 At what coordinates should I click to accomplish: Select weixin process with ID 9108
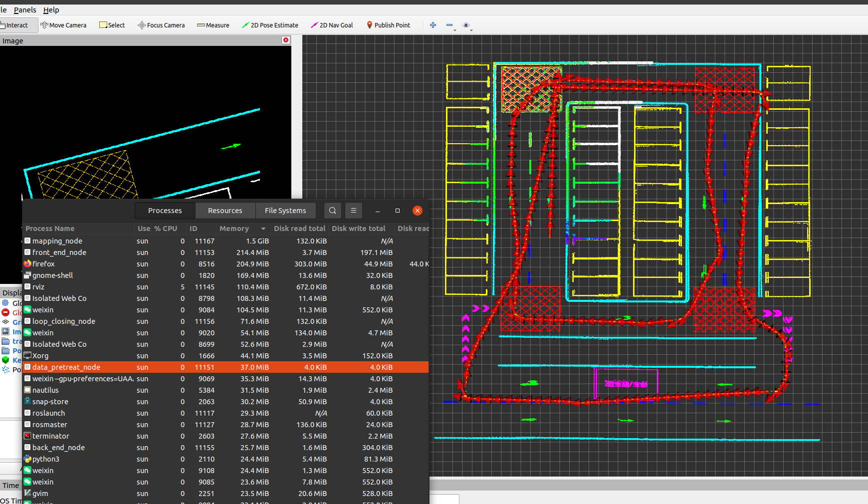pyautogui.click(x=225, y=471)
